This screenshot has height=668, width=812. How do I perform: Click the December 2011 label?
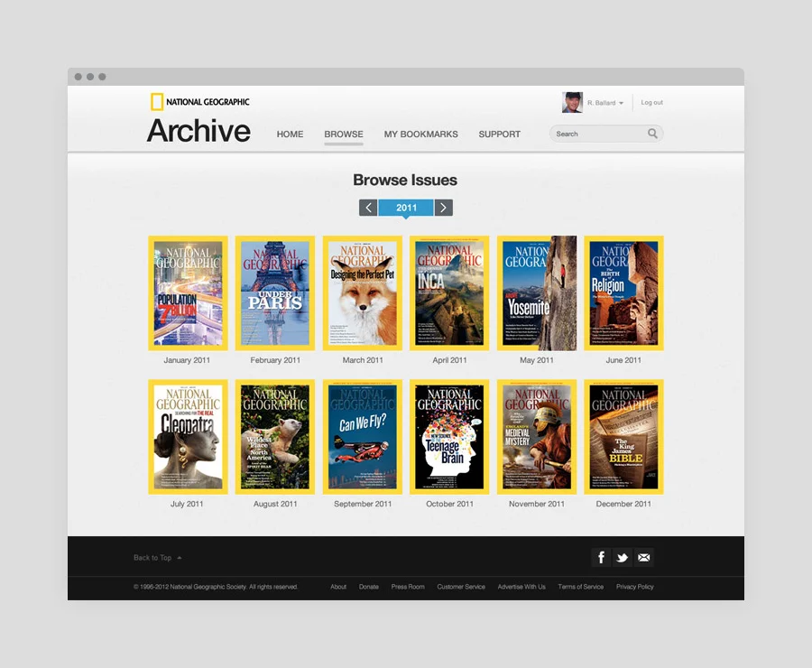pyautogui.click(x=623, y=504)
